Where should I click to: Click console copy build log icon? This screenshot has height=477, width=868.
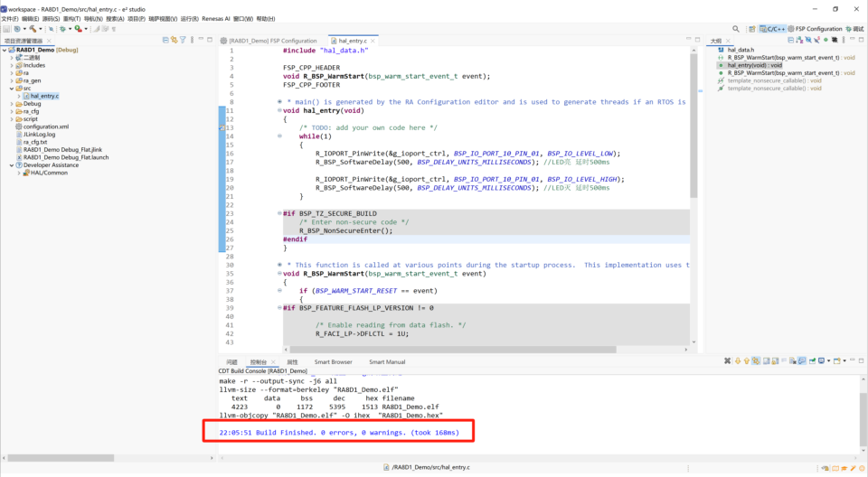tap(767, 360)
